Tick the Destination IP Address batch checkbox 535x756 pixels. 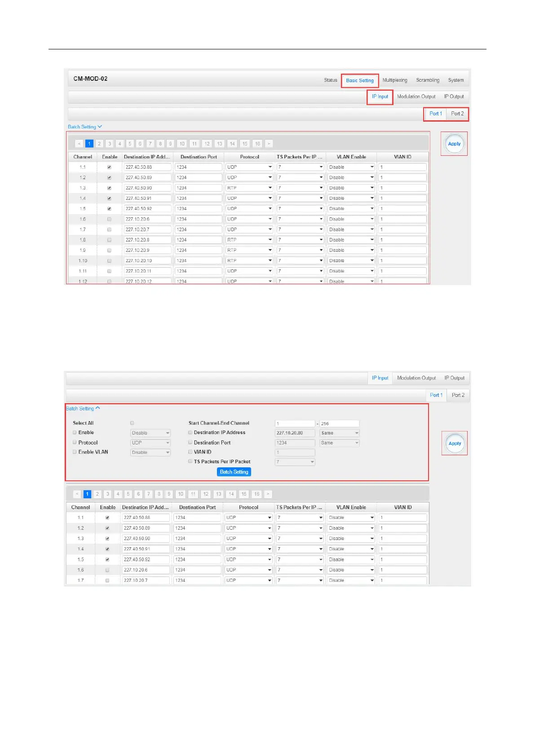point(190,432)
